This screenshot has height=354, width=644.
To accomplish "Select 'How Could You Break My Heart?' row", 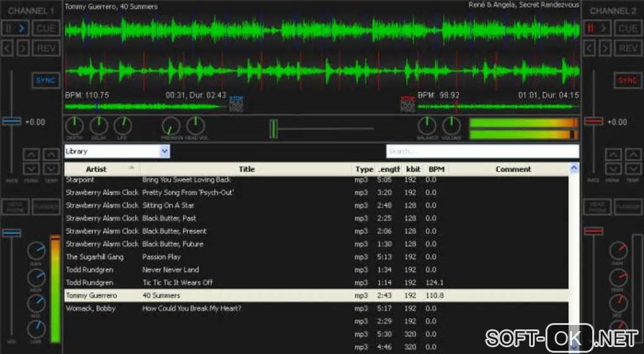I will [x=316, y=309].
